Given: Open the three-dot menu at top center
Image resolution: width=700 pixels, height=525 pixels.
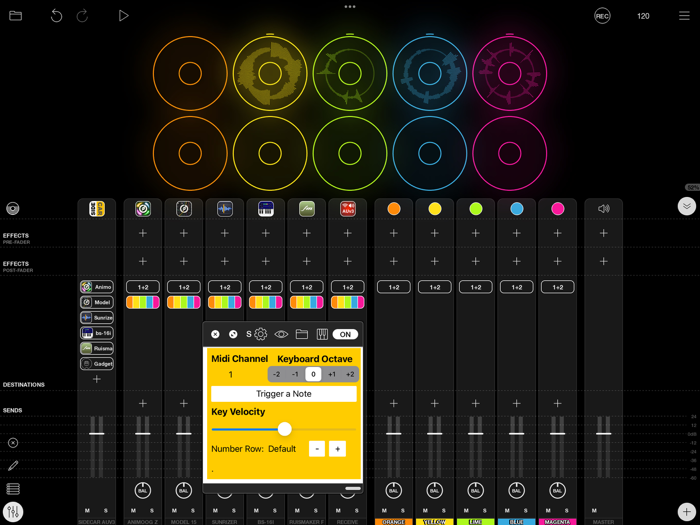Looking at the screenshot, I should (x=350, y=7).
